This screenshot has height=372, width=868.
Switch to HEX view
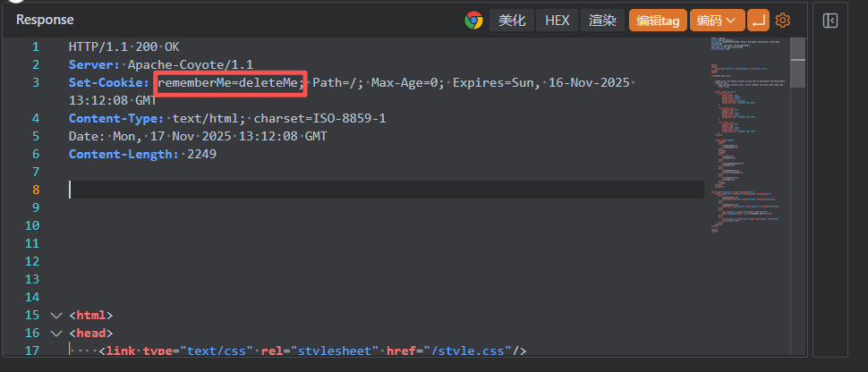pyautogui.click(x=557, y=20)
